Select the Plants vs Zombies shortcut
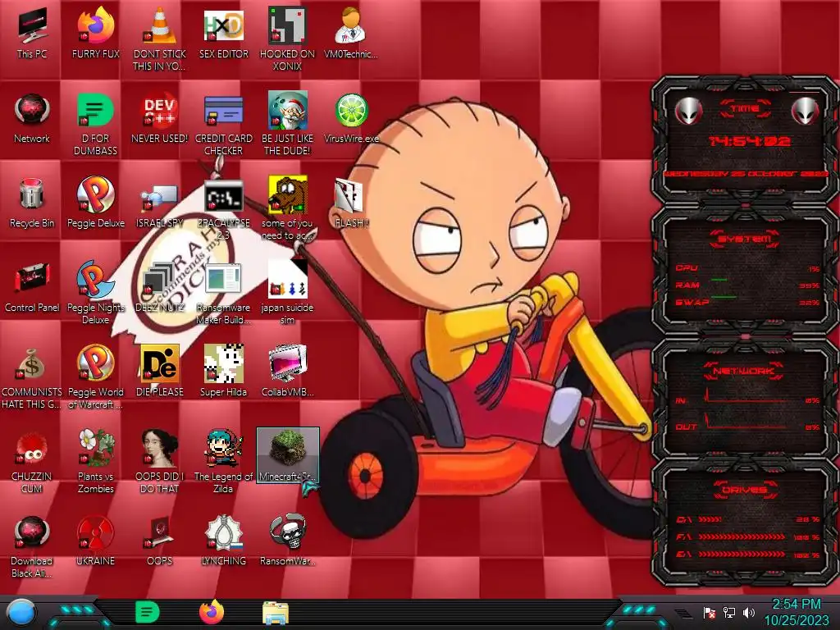The height and width of the screenshot is (630, 840). (96, 461)
